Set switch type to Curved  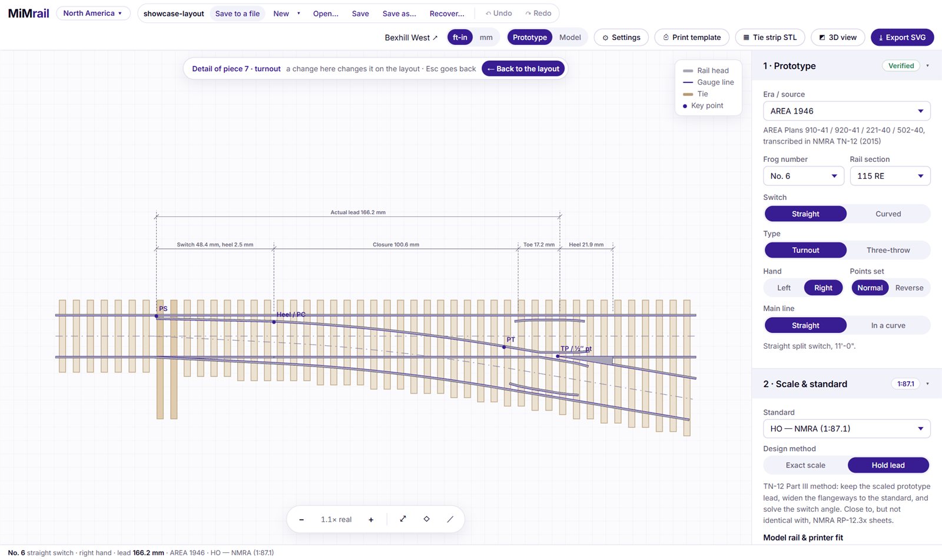point(888,214)
